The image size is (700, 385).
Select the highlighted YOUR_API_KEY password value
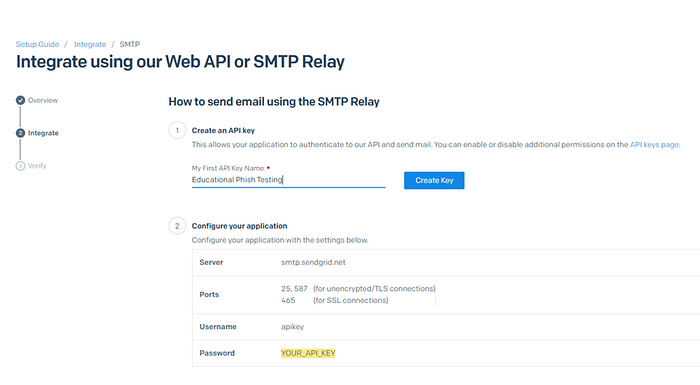pos(308,353)
